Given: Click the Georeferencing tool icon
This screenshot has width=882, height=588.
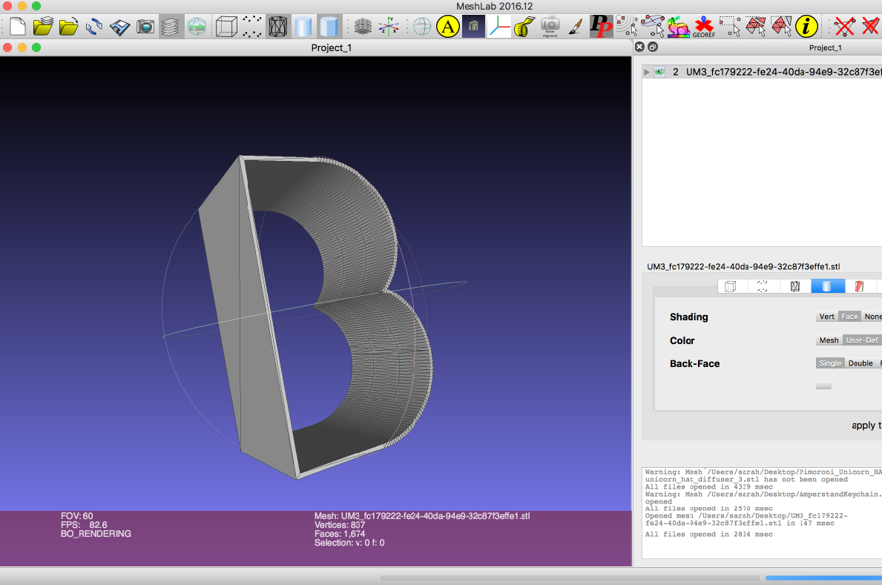Looking at the screenshot, I should point(703,27).
